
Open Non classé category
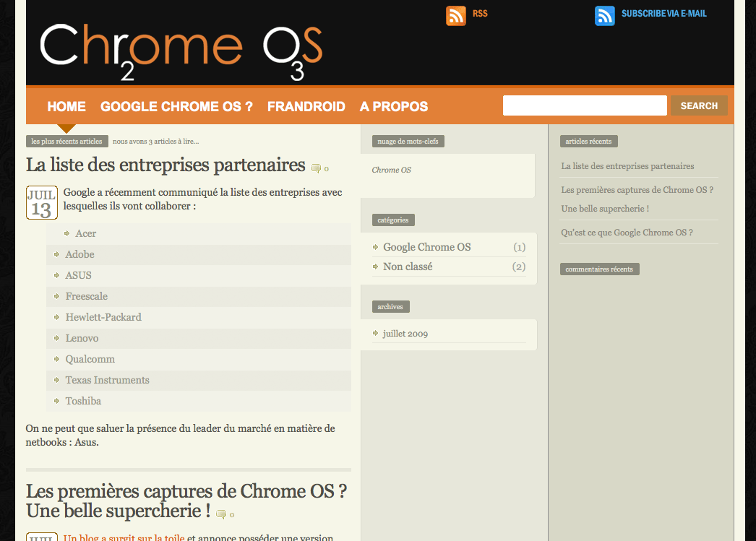[408, 267]
